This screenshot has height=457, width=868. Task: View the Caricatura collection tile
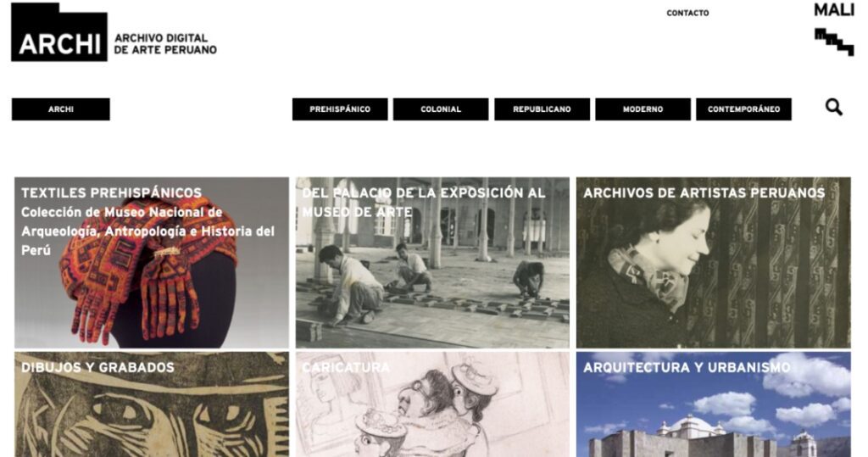[x=432, y=404]
